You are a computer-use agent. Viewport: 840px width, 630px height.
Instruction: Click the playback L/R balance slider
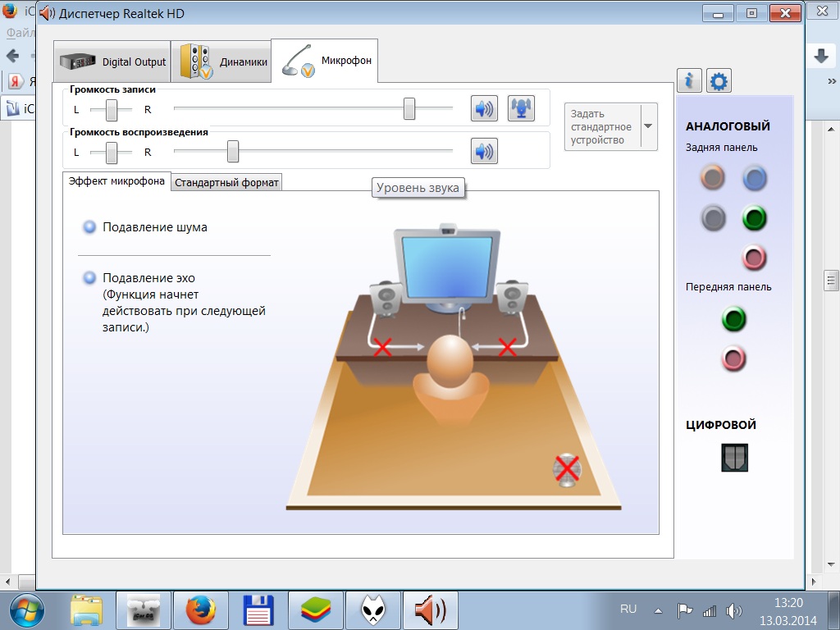click(x=111, y=152)
